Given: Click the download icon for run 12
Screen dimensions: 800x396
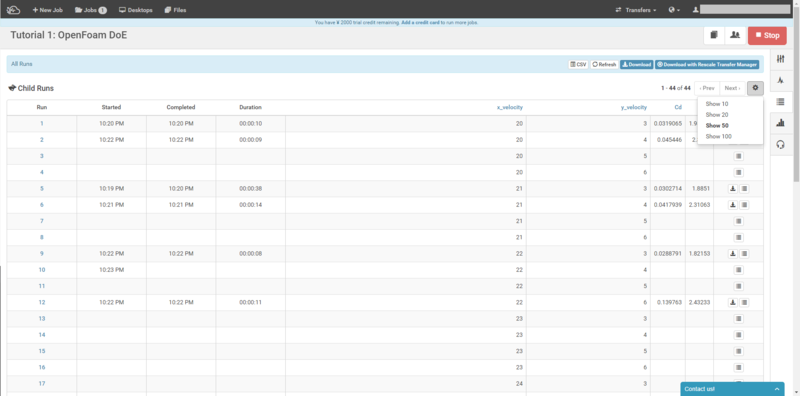Looking at the screenshot, I should (x=733, y=303).
